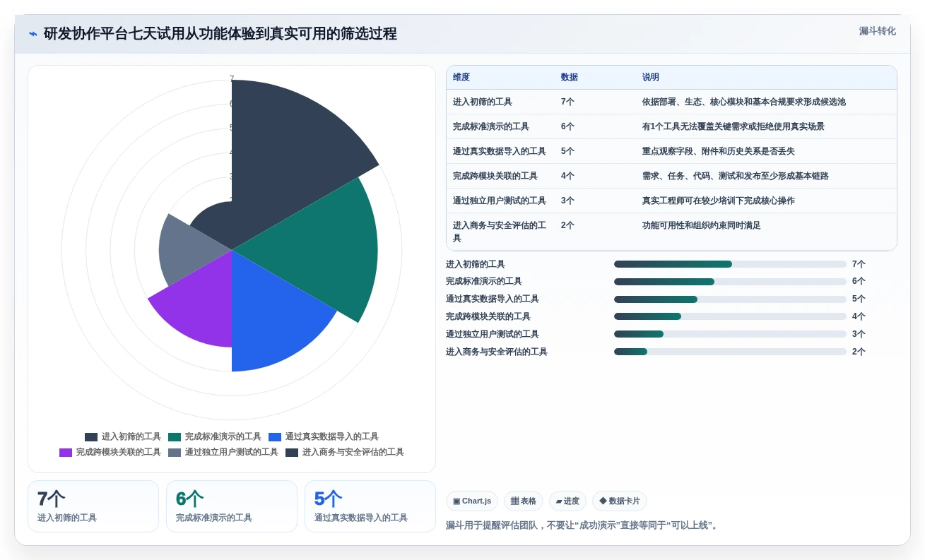Toggle legend swatch for 通过真实数据导入的工具
The image size is (925, 560).
coord(275,437)
